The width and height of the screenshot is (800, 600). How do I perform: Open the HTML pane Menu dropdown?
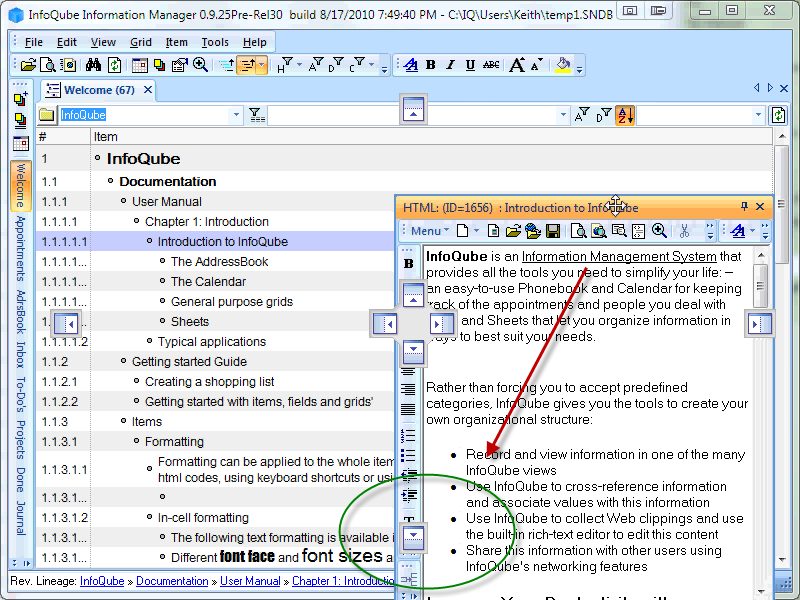(x=430, y=231)
